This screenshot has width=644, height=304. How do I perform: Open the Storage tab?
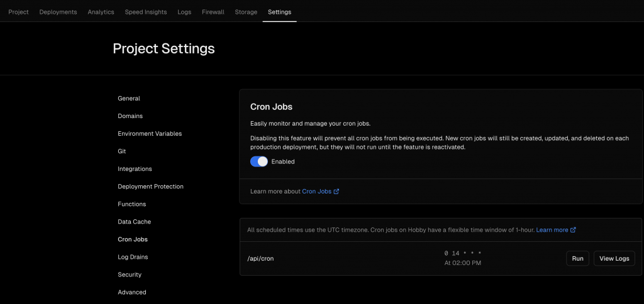246,12
